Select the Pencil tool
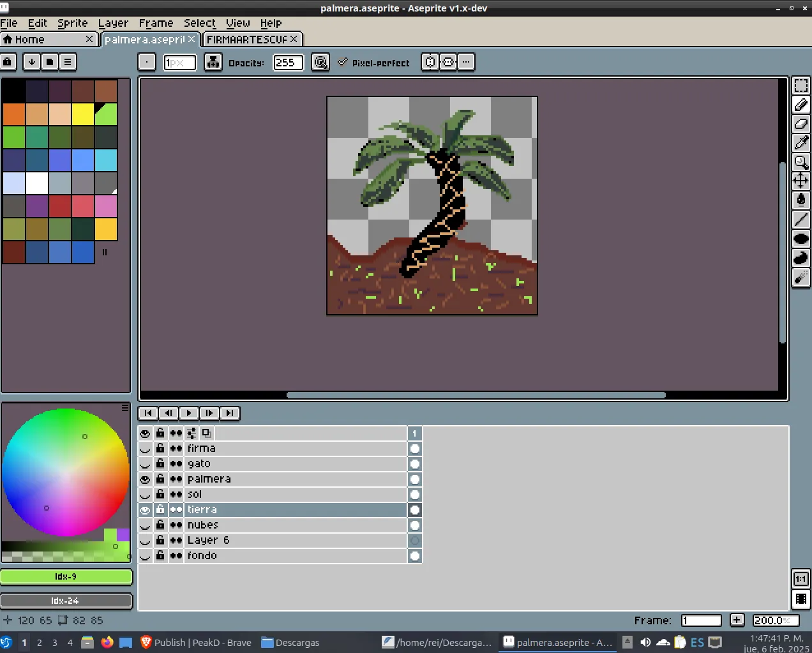 801,105
